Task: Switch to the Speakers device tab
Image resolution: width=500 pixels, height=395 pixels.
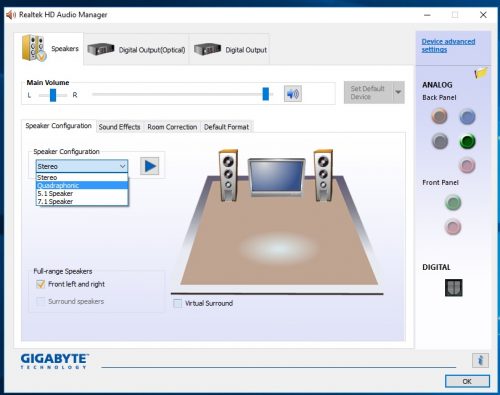Action: [x=49, y=49]
